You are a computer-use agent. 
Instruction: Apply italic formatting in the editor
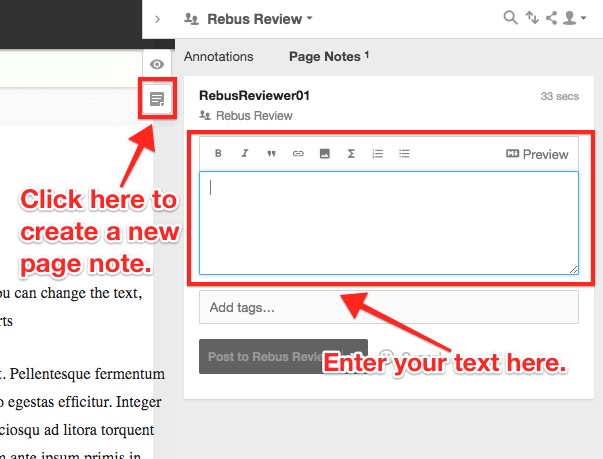click(245, 153)
